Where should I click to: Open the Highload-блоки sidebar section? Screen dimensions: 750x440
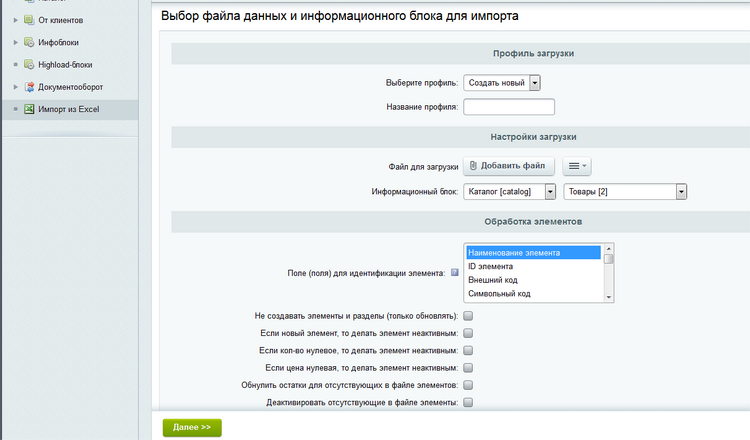pos(65,65)
